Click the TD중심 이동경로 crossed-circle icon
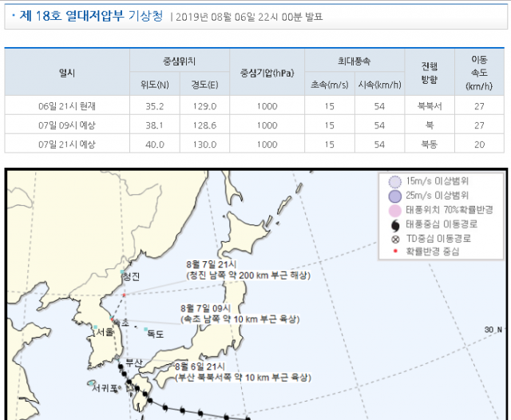 pyautogui.click(x=394, y=238)
